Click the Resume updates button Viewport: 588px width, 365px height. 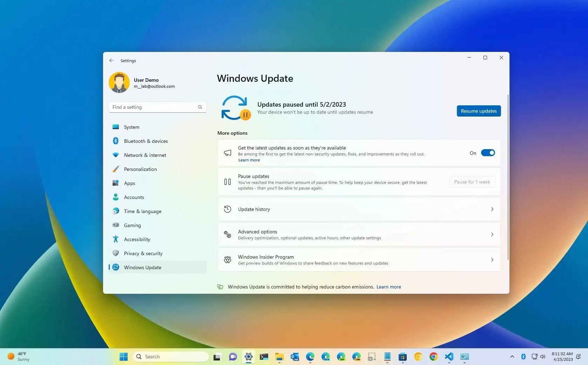[x=478, y=111]
